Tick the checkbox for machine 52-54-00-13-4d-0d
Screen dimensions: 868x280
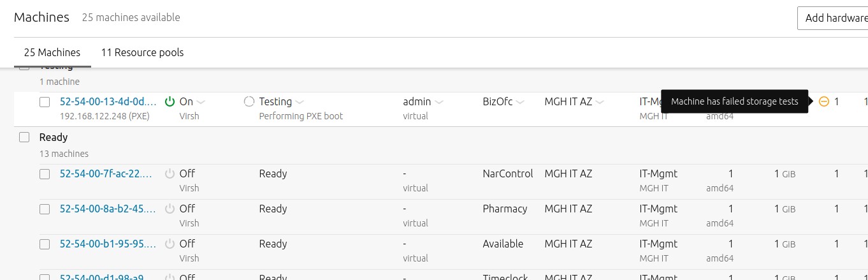(x=45, y=102)
